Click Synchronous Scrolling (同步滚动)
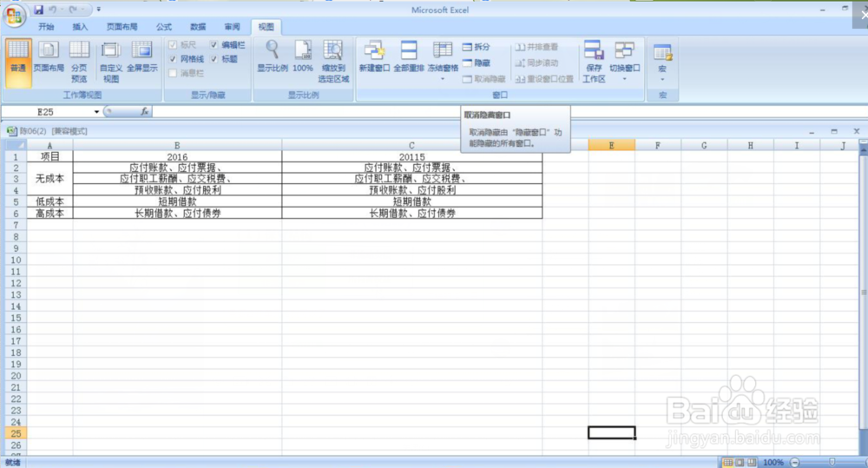Viewport: 868px width, 468px height. [536, 63]
